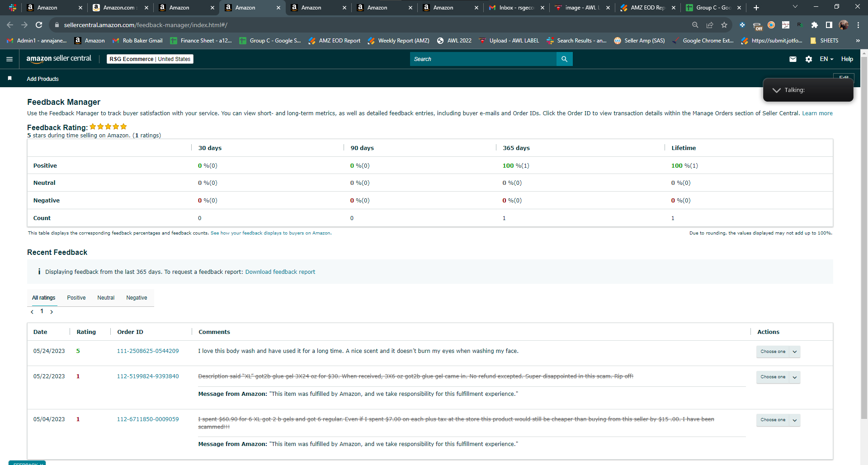Screen dimensions: 868x465
Task: Open the settings gear icon
Action: pyautogui.click(x=809, y=59)
